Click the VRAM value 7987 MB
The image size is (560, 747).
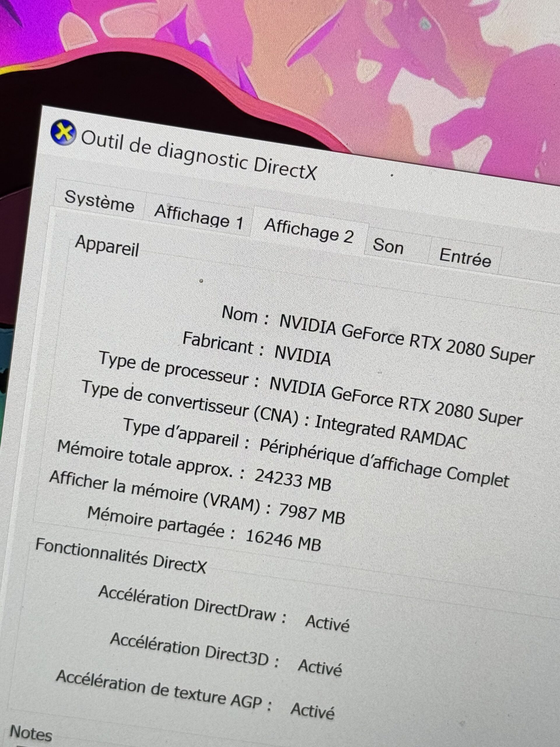(x=311, y=514)
